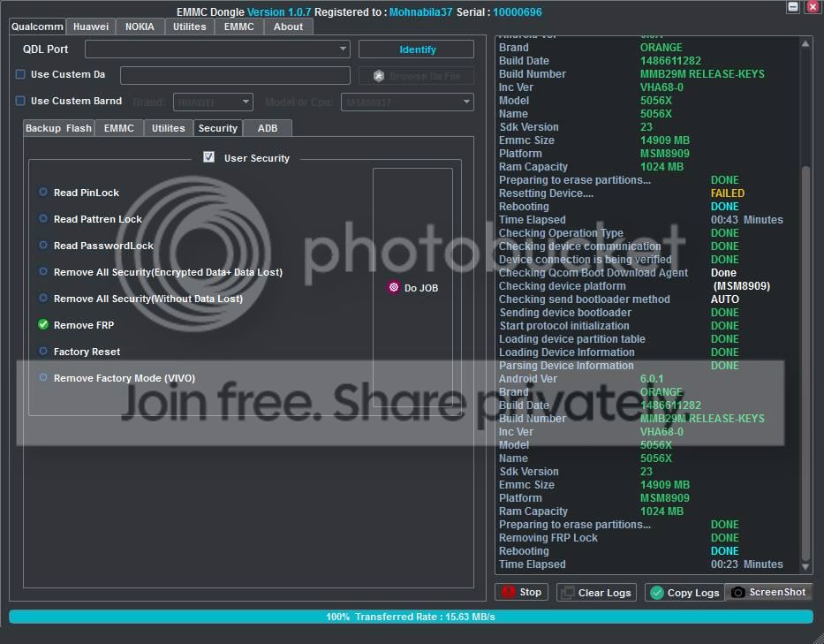Click the 00:43 Minutes time value
The image size is (824, 644).
click(x=746, y=220)
